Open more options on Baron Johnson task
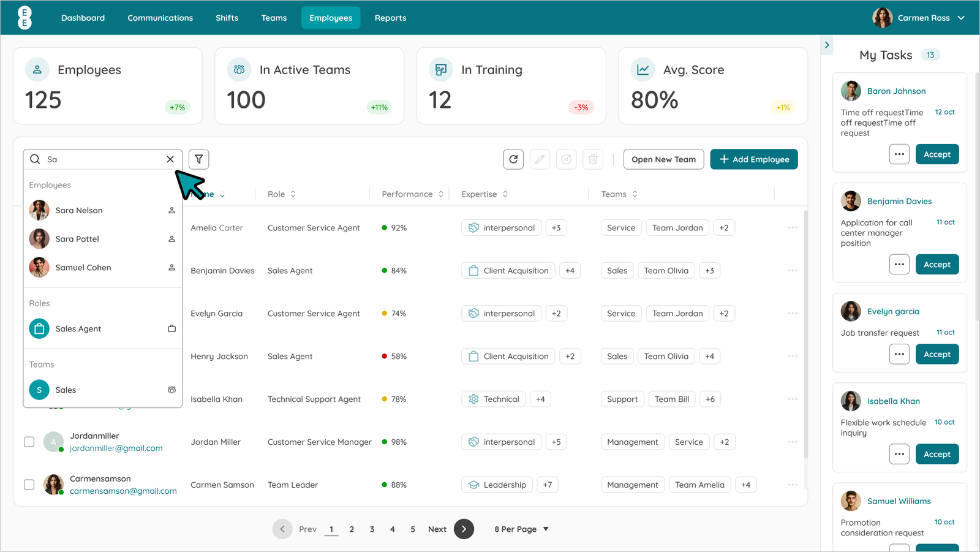The height and width of the screenshot is (552, 980). pyautogui.click(x=899, y=154)
